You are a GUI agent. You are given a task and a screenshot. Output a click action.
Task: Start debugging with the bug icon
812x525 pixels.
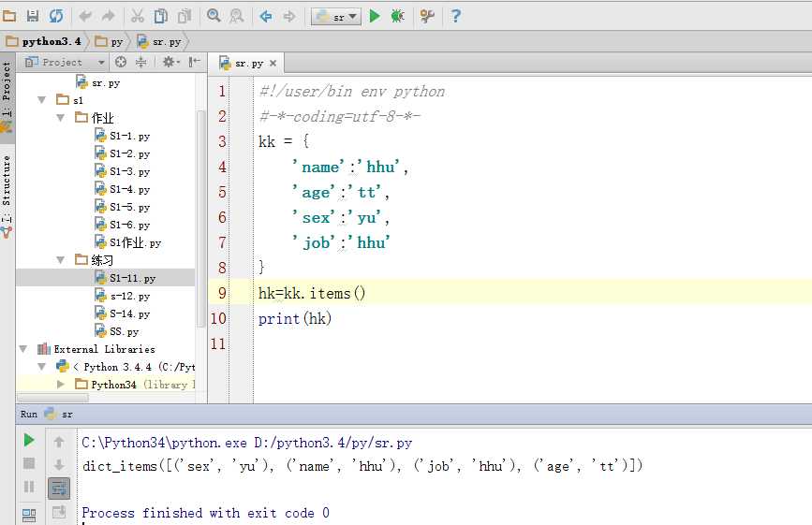[x=397, y=17]
